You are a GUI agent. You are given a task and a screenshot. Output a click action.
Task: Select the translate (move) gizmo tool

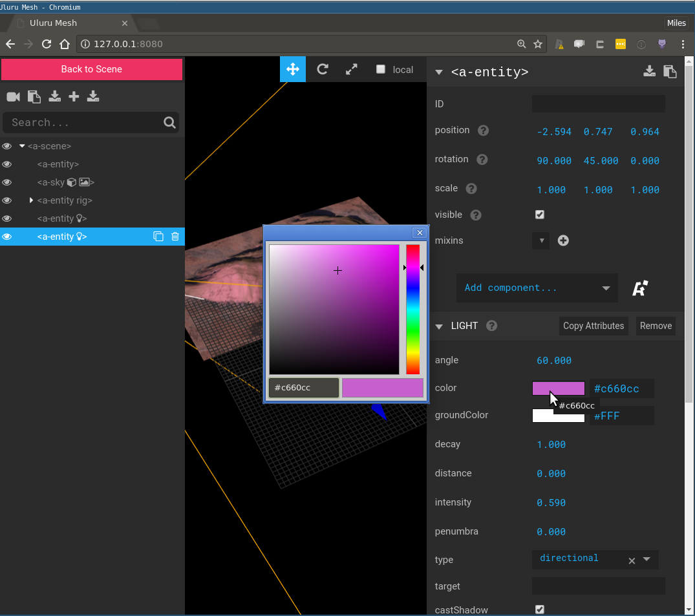(292, 69)
